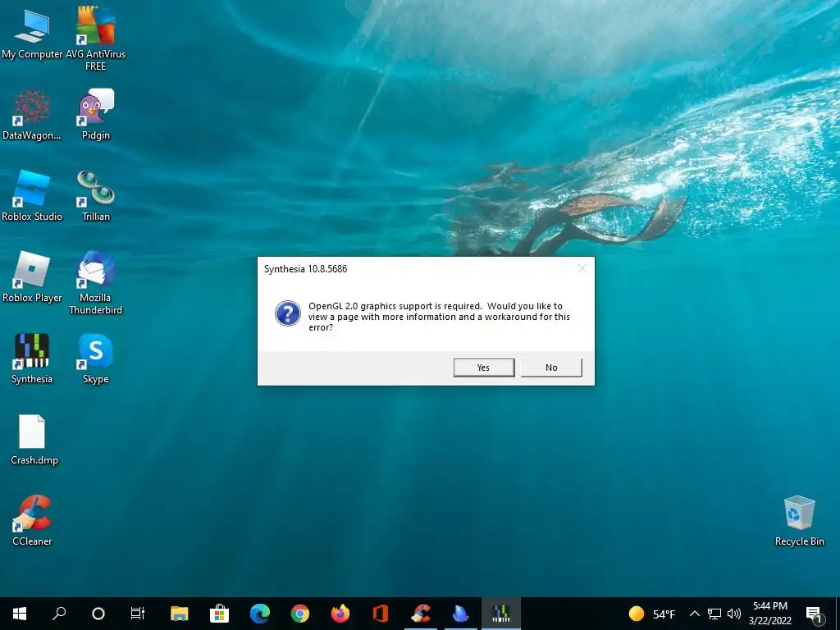The width and height of the screenshot is (840, 630).
Task: Open Task View in the taskbar
Action: tap(138, 614)
